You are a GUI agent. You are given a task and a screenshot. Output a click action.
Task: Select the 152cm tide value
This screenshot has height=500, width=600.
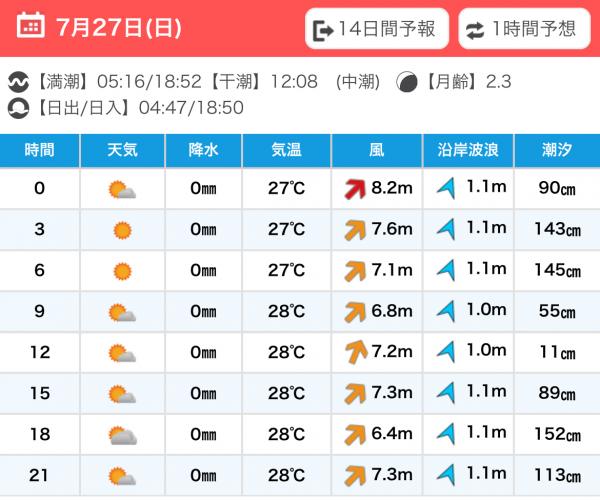click(558, 434)
